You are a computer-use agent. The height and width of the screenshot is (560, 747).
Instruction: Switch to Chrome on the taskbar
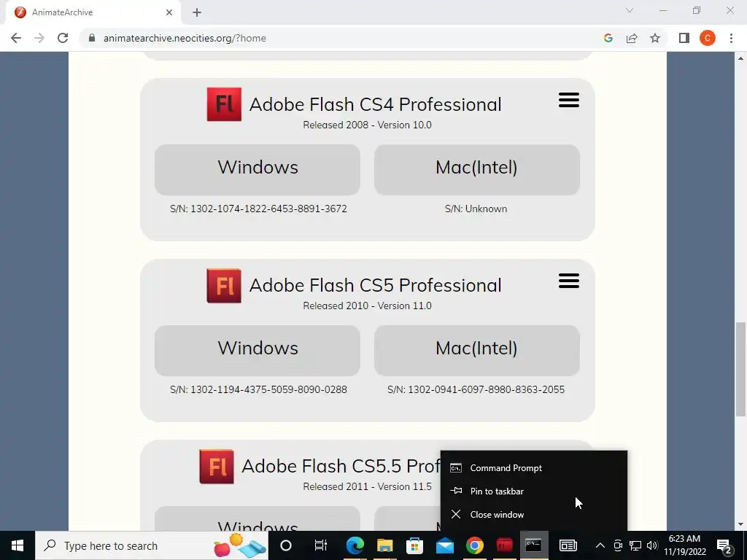click(474, 545)
